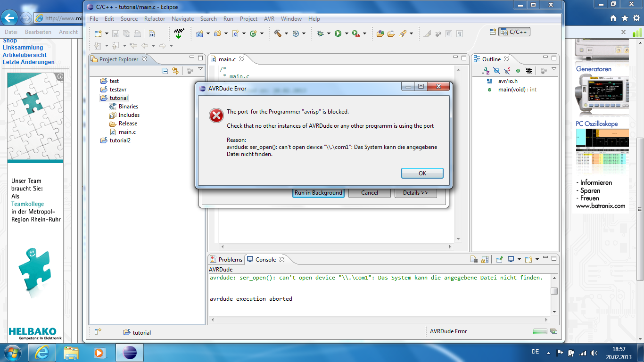This screenshot has width=644, height=362.
Task: Upload the AVR project to the target device
Action: pos(178,33)
